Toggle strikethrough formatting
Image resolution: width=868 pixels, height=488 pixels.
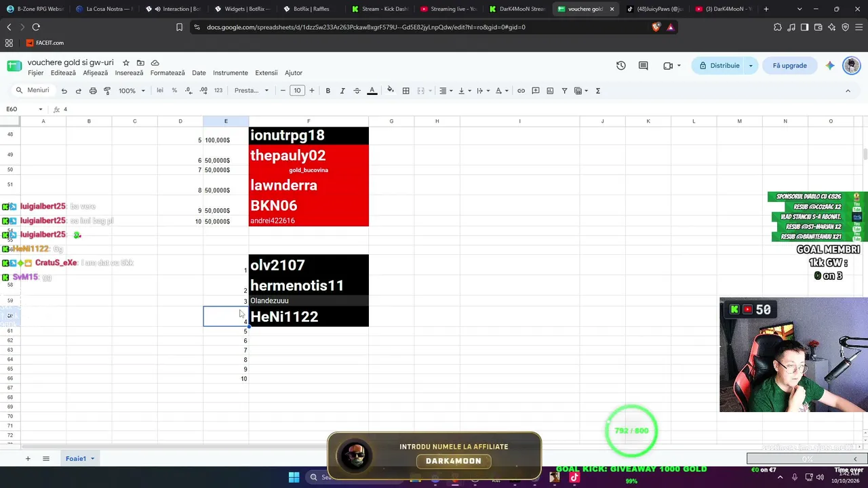click(x=357, y=91)
